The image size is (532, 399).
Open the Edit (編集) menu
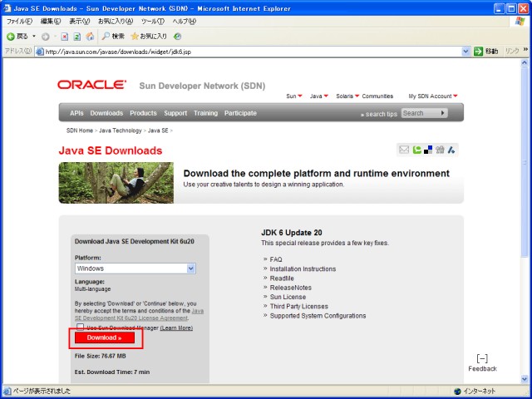click(x=51, y=22)
